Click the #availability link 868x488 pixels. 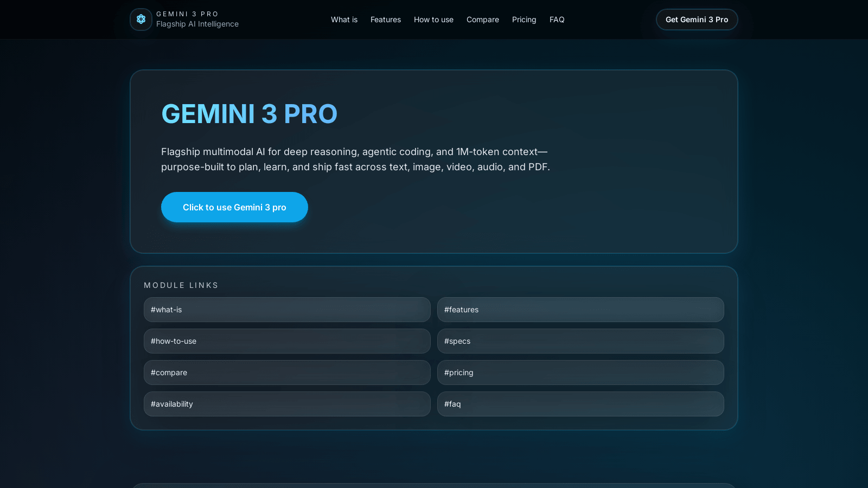tap(287, 404)
